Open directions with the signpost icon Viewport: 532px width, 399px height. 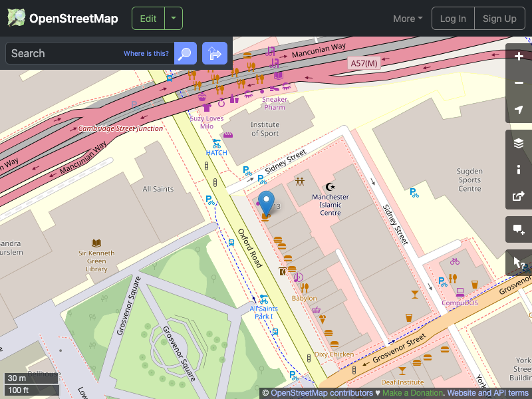[x=214, y=53]
